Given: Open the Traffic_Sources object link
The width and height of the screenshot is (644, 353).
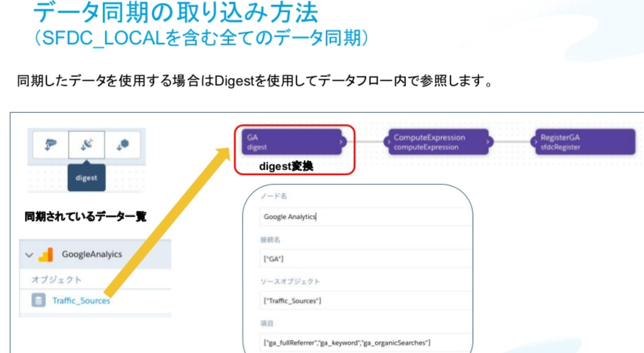Looking at the screenshot, I should point(81,301).
